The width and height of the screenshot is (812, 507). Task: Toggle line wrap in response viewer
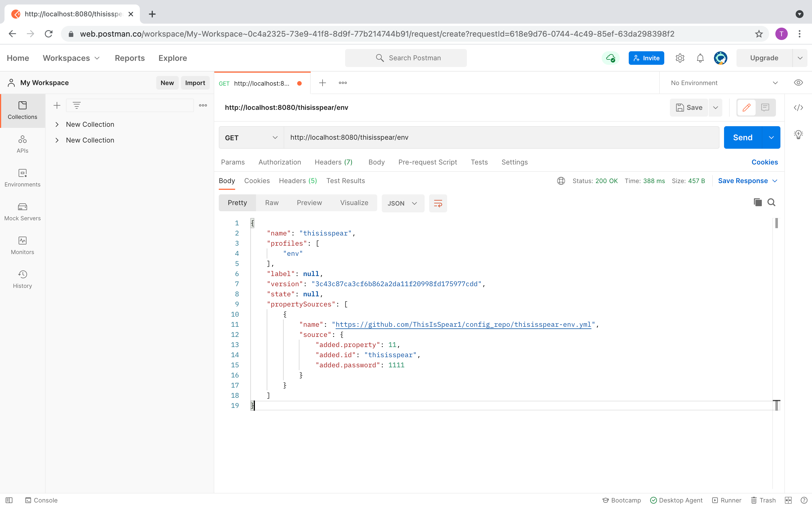click(x=438, y=203)
